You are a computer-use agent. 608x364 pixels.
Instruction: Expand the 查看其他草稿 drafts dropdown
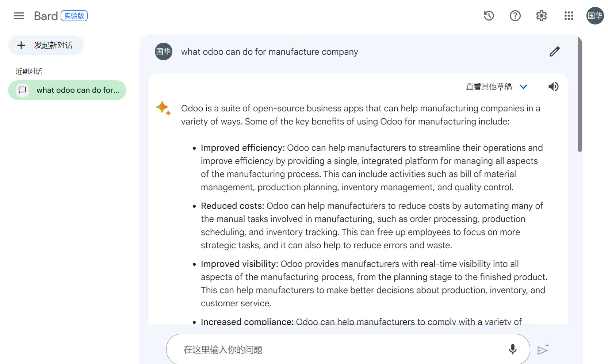pyautogui.click(x=489, y=87)
